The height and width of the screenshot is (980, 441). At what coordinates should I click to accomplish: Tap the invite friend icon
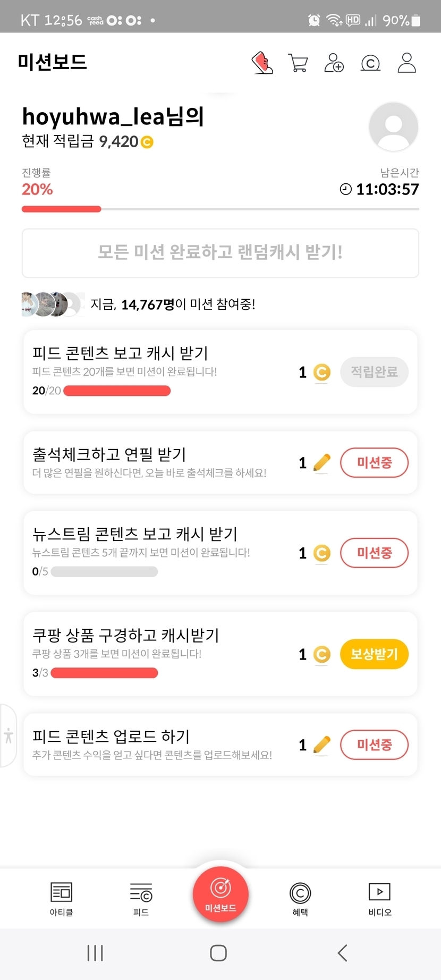click(x=334, y=63)
